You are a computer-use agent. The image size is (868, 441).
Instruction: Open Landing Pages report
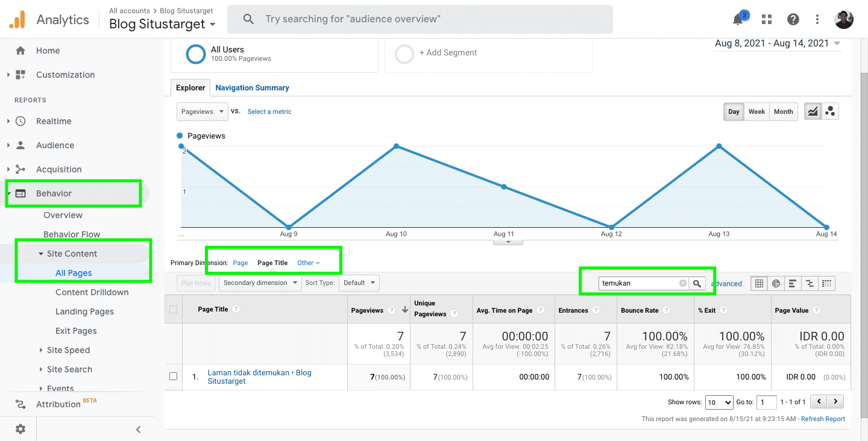tap(84, 311)
